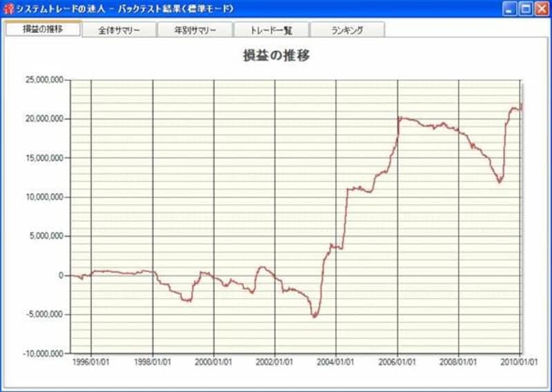Click the -10,000,000 y-axis label
Image resolution: width=552 pixels, height=392 pixels.
43,353
